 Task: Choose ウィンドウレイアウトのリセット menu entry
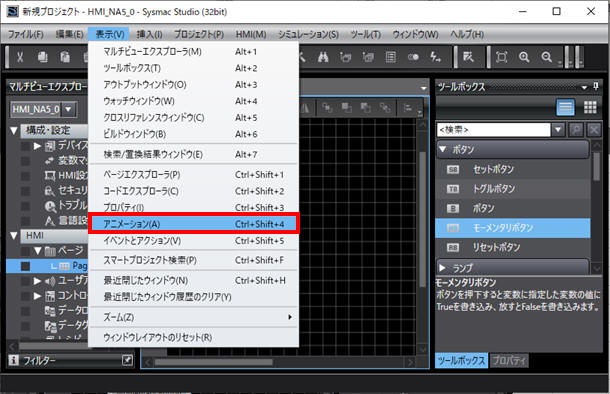point(193,337)
